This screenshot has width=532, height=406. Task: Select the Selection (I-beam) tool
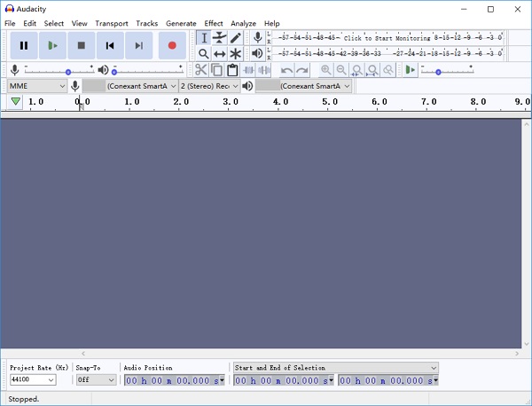point(204,37)
